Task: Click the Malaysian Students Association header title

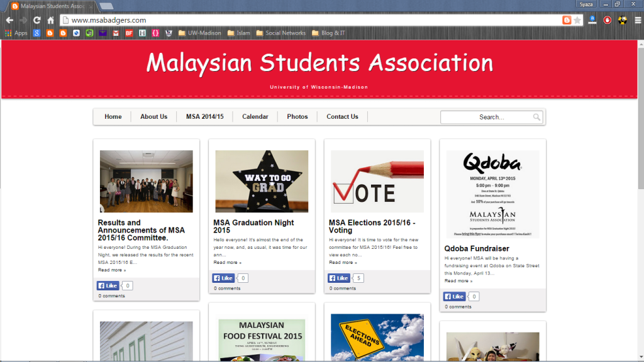Action: pyautogui.click(x=319, y=63)
